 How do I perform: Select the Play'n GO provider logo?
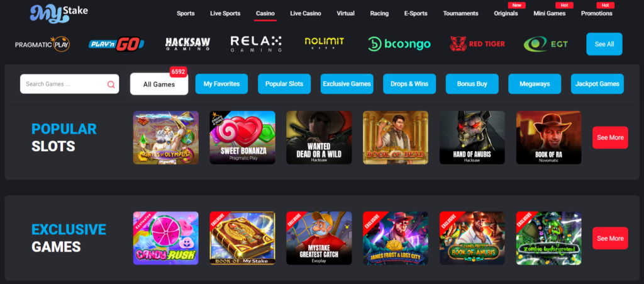point(116,43)
